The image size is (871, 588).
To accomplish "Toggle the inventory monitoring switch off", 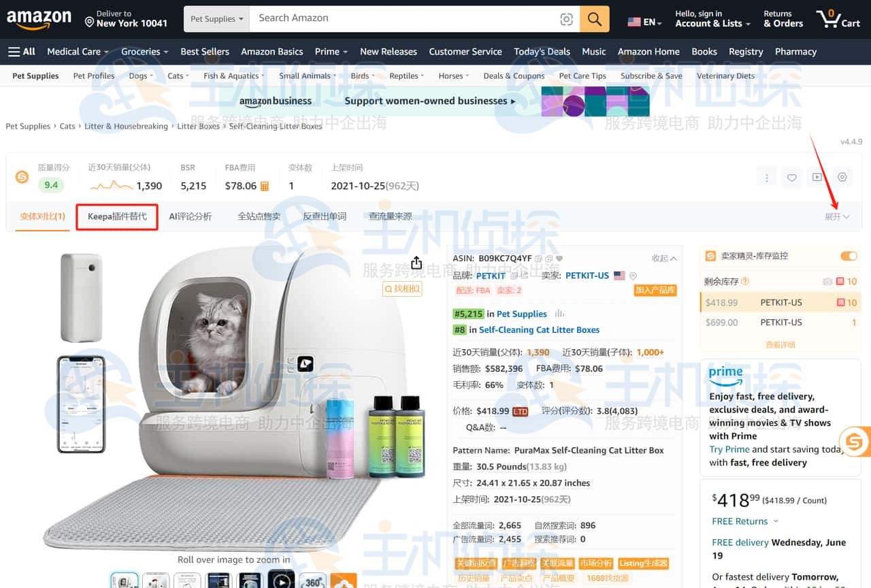I will coord(849,256).
